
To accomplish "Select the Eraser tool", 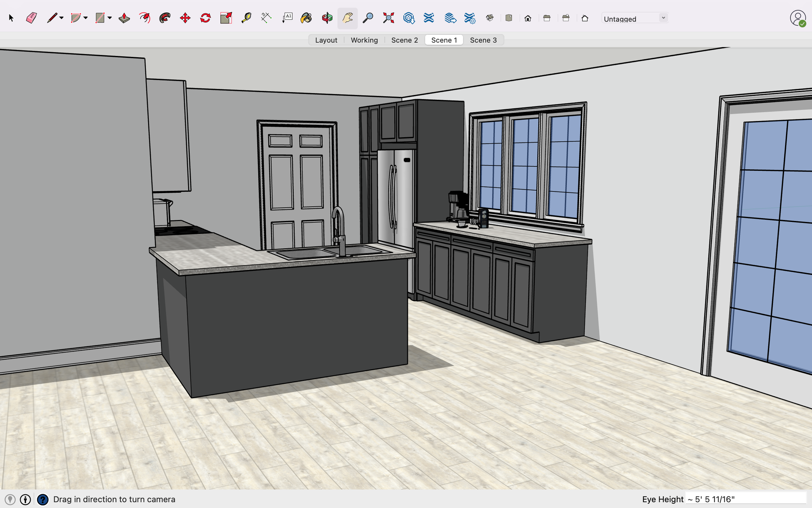I will [31, 18].
